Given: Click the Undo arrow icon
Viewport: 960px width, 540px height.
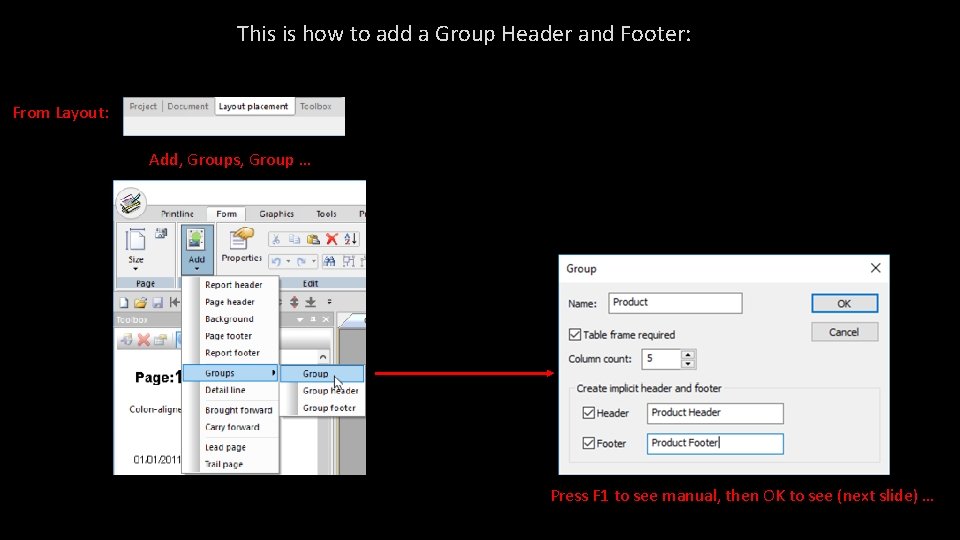Looking at the screenshot, I should pyautogui.click(x=276, y=261).
